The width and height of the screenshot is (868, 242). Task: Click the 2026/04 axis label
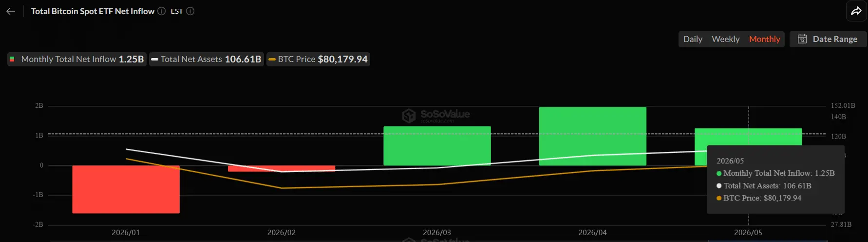[x=593, y=233]
